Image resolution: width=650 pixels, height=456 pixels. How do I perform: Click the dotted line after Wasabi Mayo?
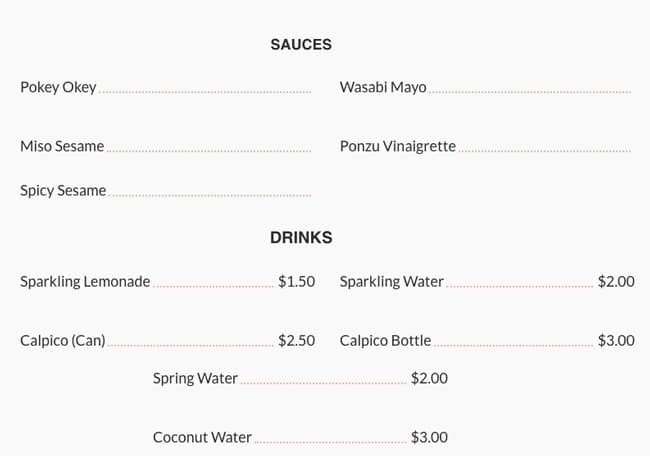pos(530,92)
